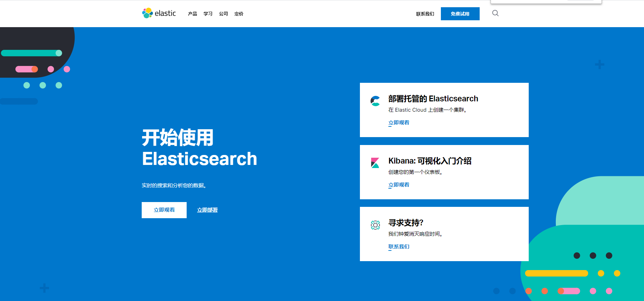Click the 部署托管的 Elasticsearch heading
Viewport: 644px width, 301px height.
pos(433,99)
